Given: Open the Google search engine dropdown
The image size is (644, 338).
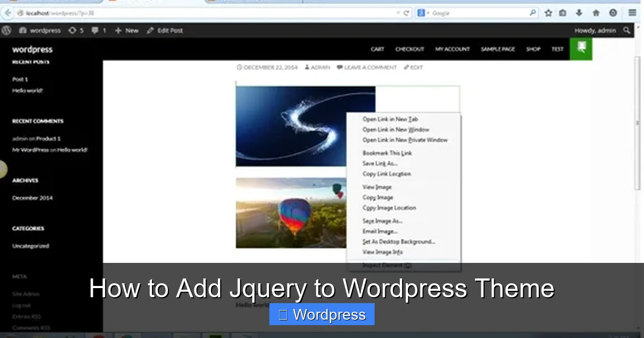Looking at the screenshot, I should (x=423, y=13).
